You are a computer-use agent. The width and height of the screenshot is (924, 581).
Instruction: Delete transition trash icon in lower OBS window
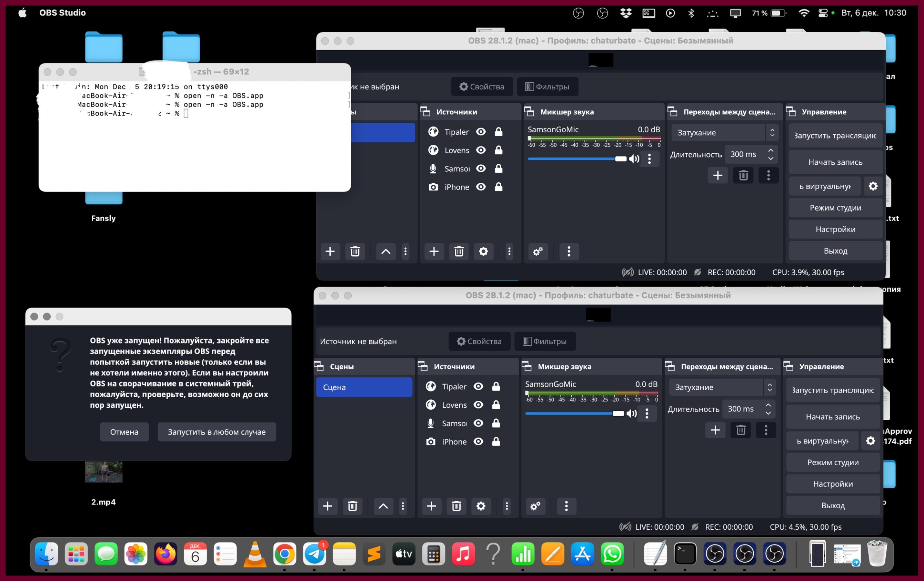741,430
